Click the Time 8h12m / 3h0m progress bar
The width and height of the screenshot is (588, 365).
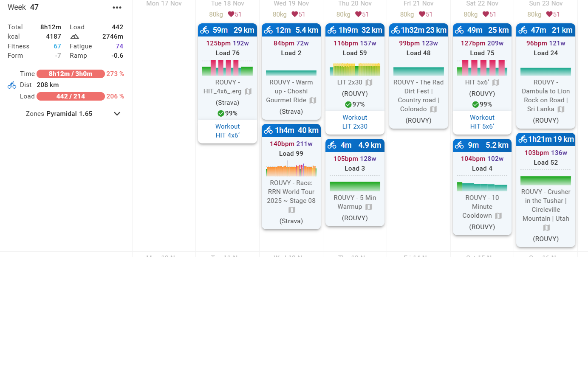[71, 74]
